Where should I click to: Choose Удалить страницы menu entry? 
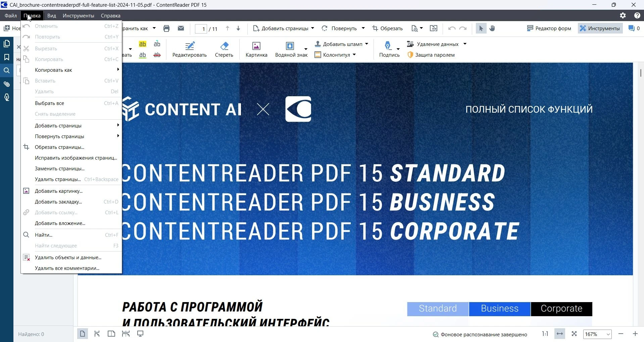pyautogui.click(x=71, y=179)
